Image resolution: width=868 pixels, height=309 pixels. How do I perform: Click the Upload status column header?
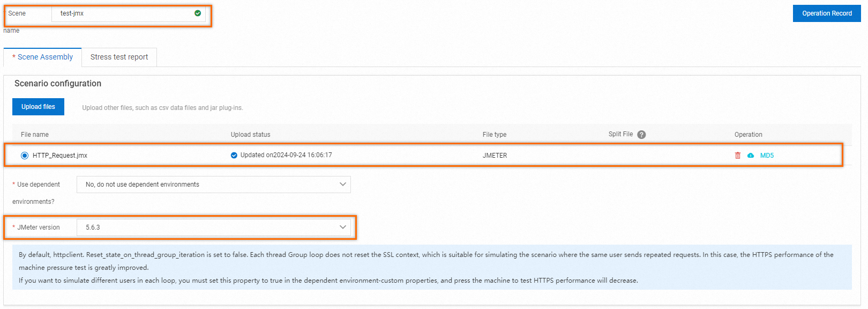[x=250, y=135]
